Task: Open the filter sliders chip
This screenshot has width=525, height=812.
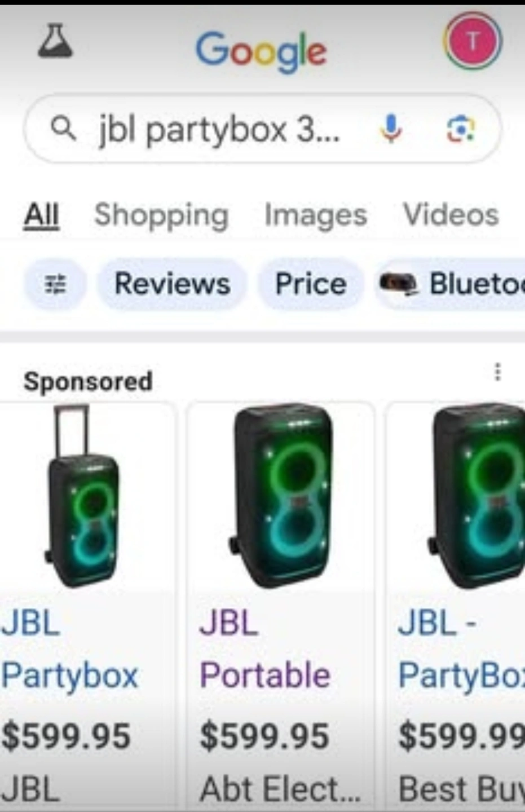Action: (x=55, y=284)
